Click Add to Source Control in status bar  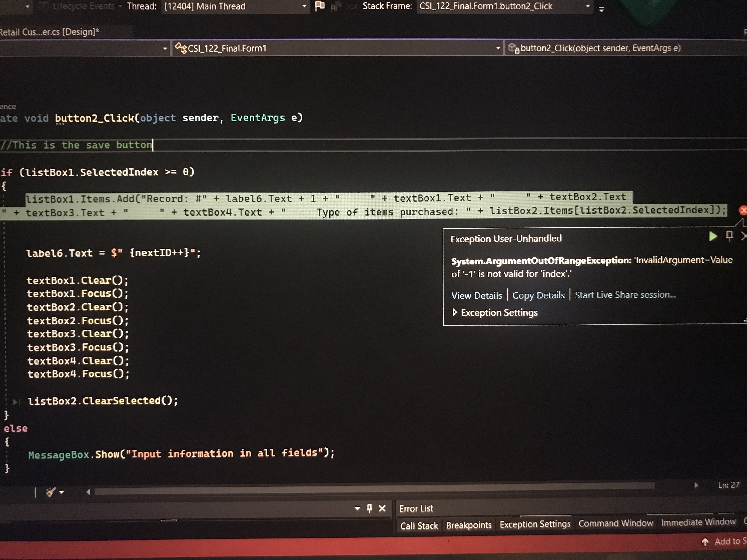725,541
